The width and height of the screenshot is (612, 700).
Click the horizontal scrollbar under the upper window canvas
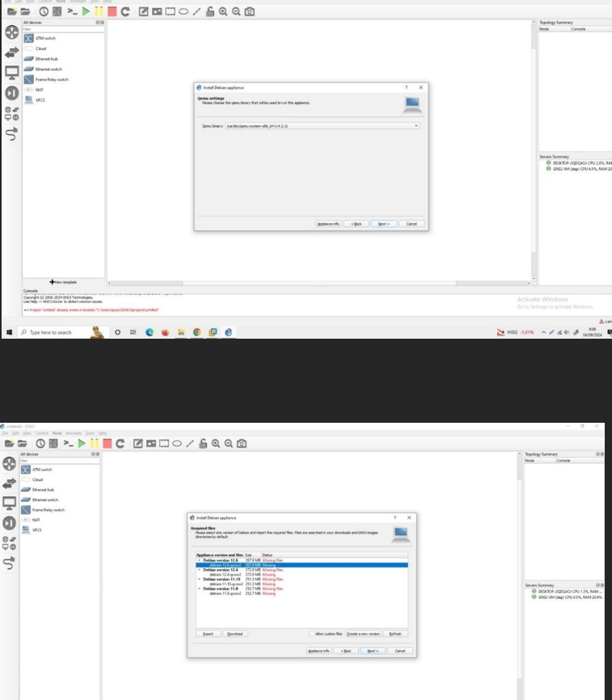(x=319, y=283)
